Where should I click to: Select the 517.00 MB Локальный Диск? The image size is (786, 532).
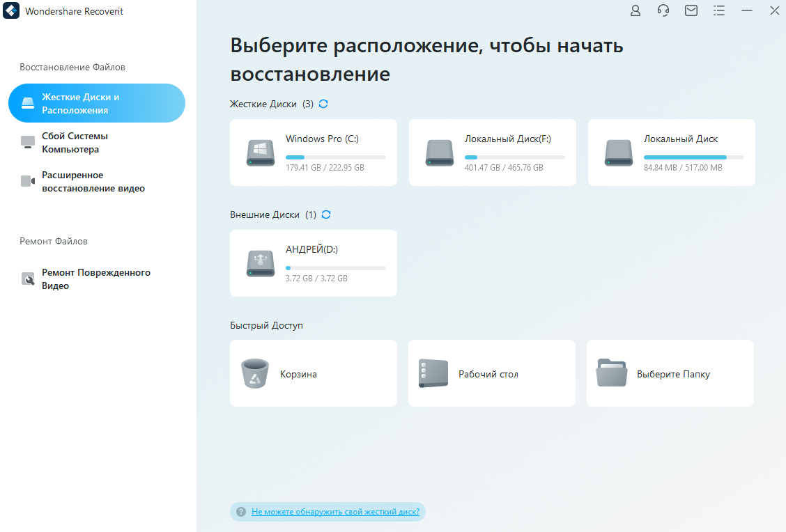point(671,152)
